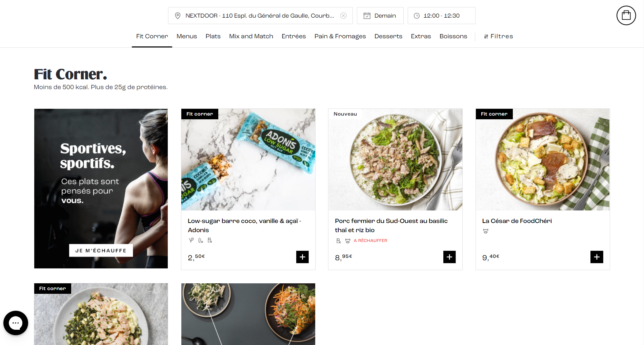The width and height of the screenshot is (644, 345).
Task: Open the delivery time slot selector
Action: pos(441,15)
